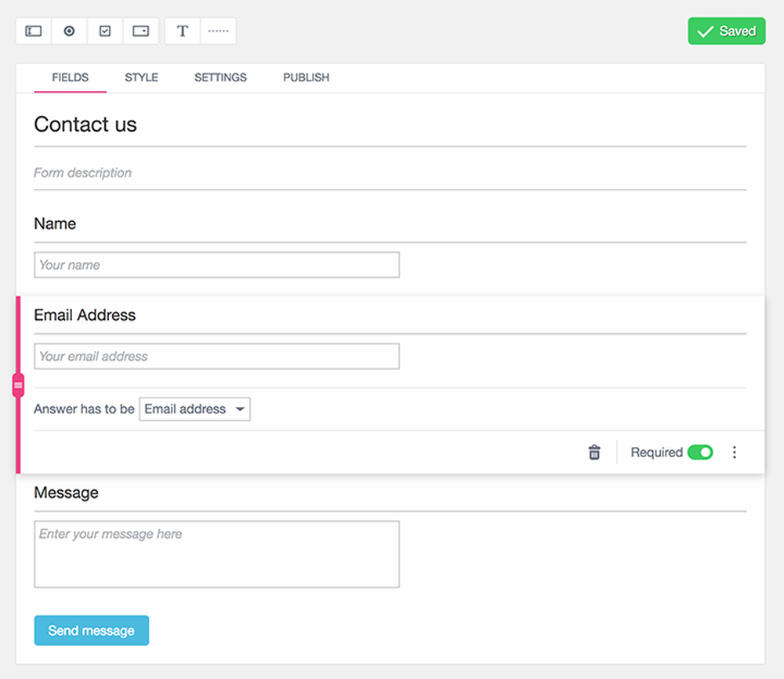Add a dropdown select field from toolbar
Screen dimensions: 784x679
pyautogui.click(x=141, y=31)
